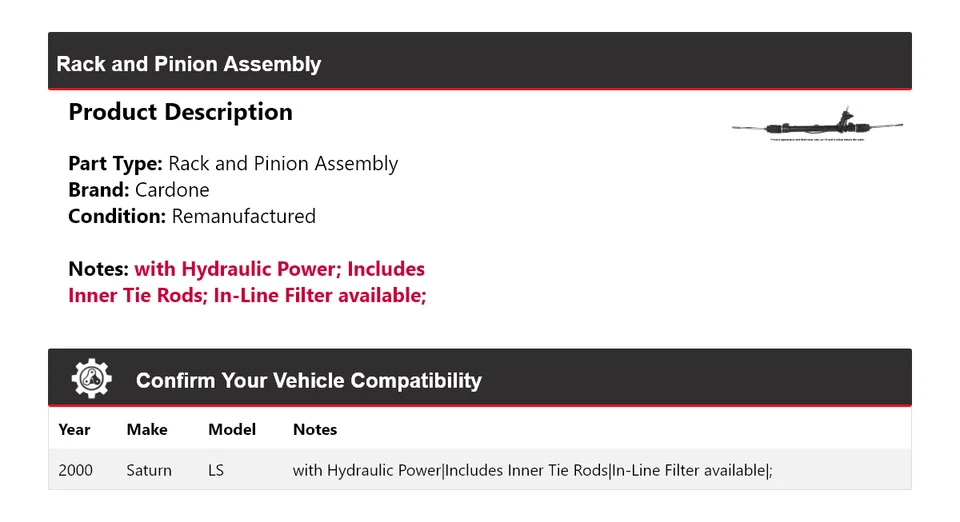Sort by the Make column header
This screenshot has height=522, width=960.
(x=147, y=430)
